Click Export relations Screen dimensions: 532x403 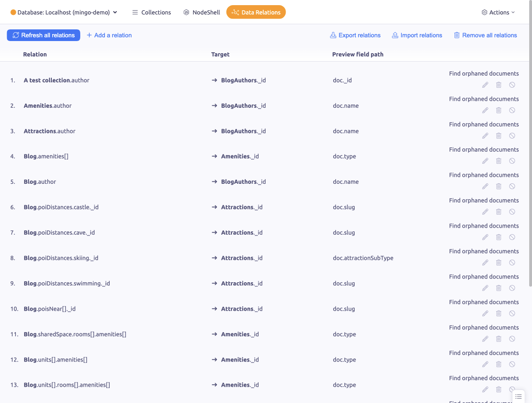(x=355, y=35)
